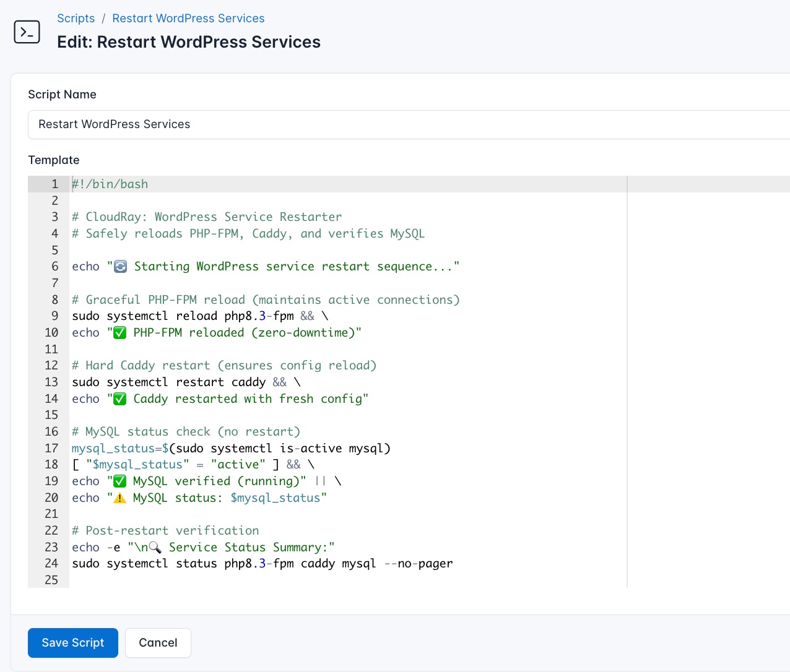Screen dimensions: 790x672
Task: Click the checkmark emoji on the Caddy restarted line
Action: (118, 398)
